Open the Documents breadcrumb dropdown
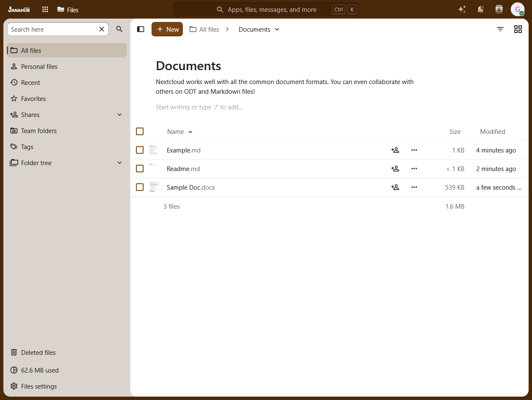This screenshot has width=532, height=400. tap(259, 29)
